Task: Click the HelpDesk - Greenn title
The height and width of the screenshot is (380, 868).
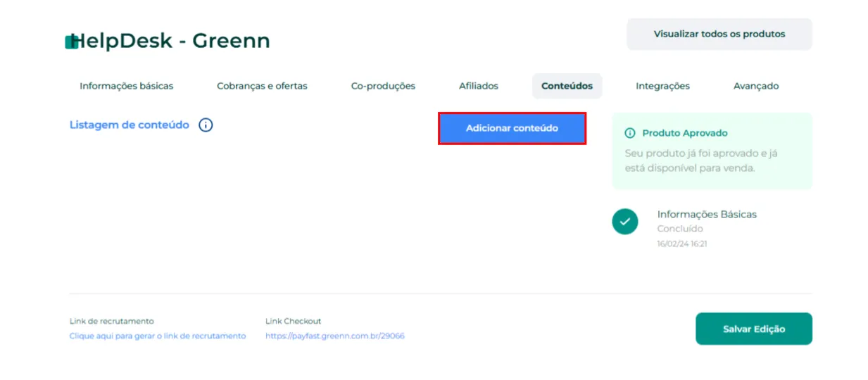Action: pos(171,41)
